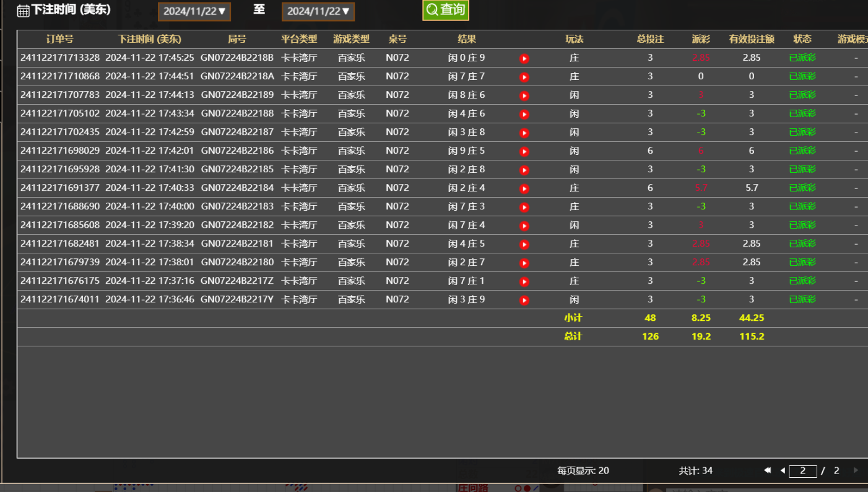Click the next page arrow
The width and height of the screenshot is (868, 492).
pyautogui.click(x=856, y=470)
